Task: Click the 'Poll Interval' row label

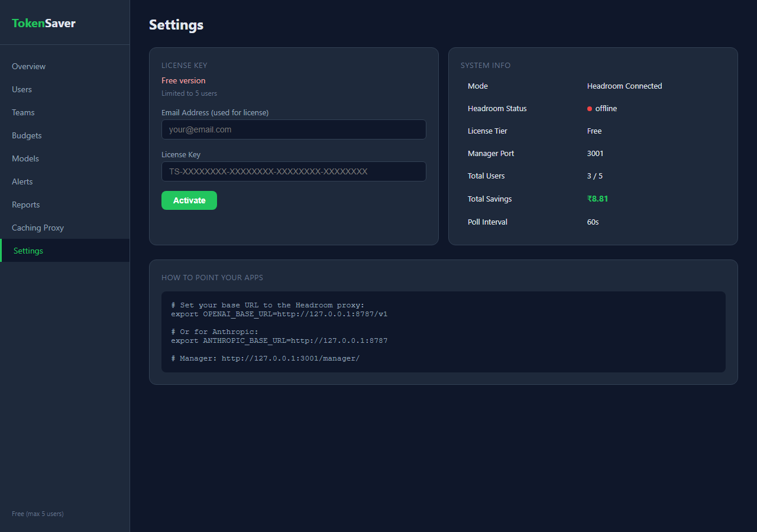Action: coord(487,222)
